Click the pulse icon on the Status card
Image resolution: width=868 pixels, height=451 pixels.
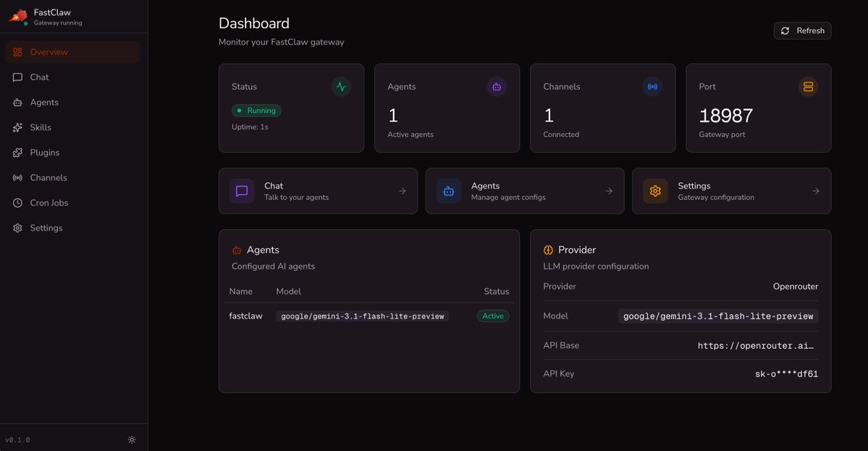[340, 86]
